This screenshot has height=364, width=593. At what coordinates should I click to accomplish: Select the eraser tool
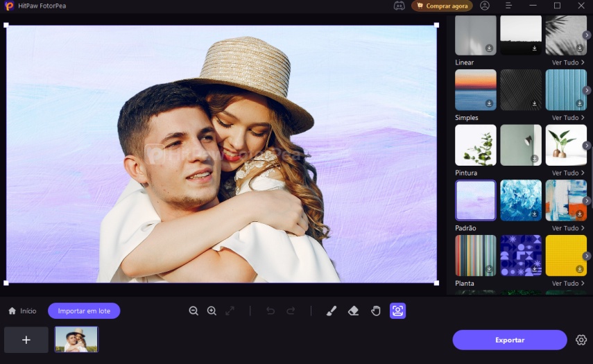(353, 311)
